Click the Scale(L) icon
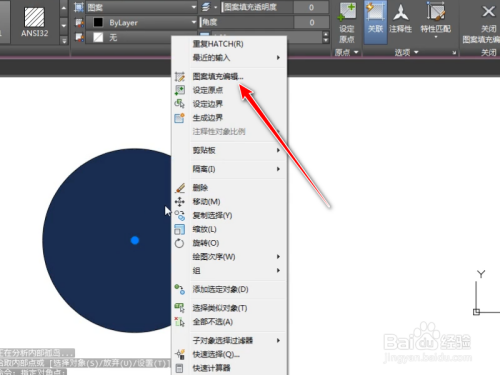Viewport: 500px width, 375px height. (179, 229)
